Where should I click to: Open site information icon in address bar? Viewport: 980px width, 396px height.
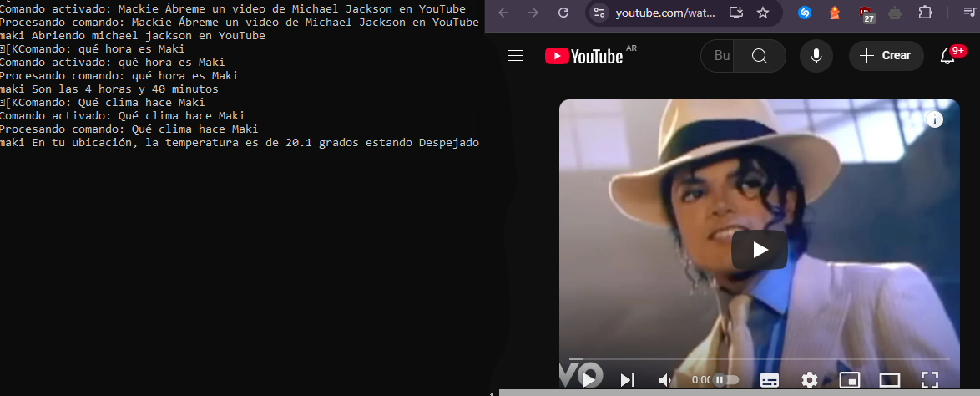(x=599, y=13)
